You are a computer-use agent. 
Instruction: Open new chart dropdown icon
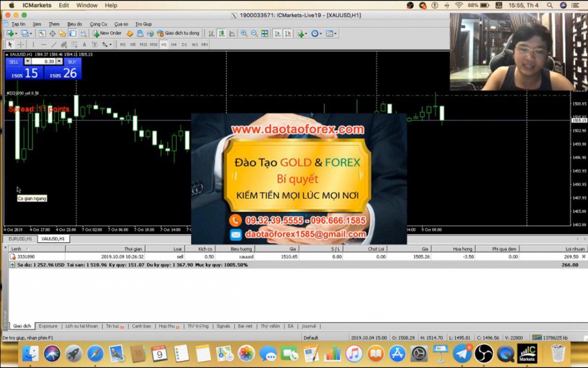point(11,33)
